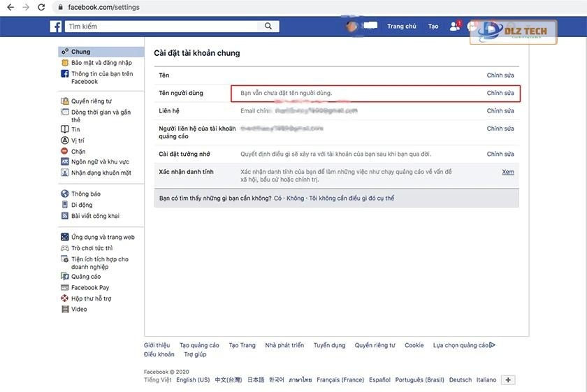The height and width of the screenshot is (392, 587).
Task: Select Video settings in the sidebar
Action: coord(79,310)
